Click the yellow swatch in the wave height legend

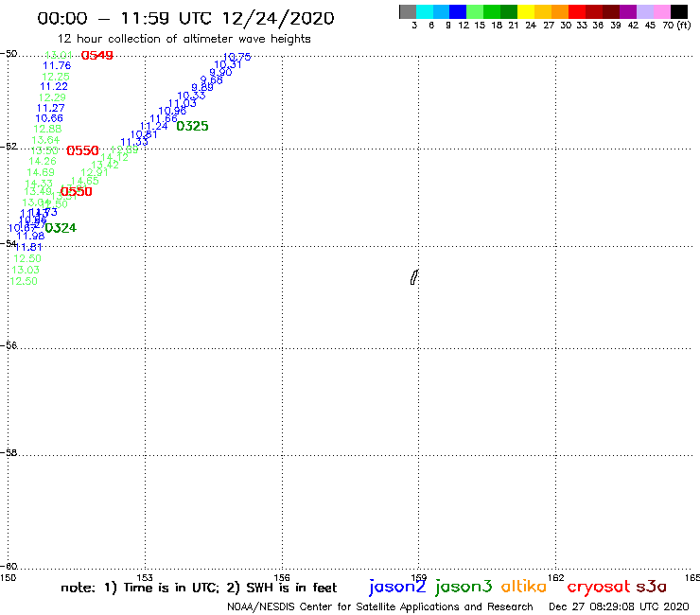(526, 11)
